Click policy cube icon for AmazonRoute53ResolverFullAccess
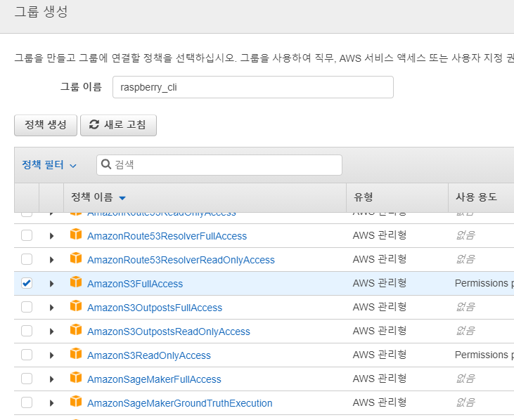The height and width of the screenshot is (420, 514). (76, 234)
